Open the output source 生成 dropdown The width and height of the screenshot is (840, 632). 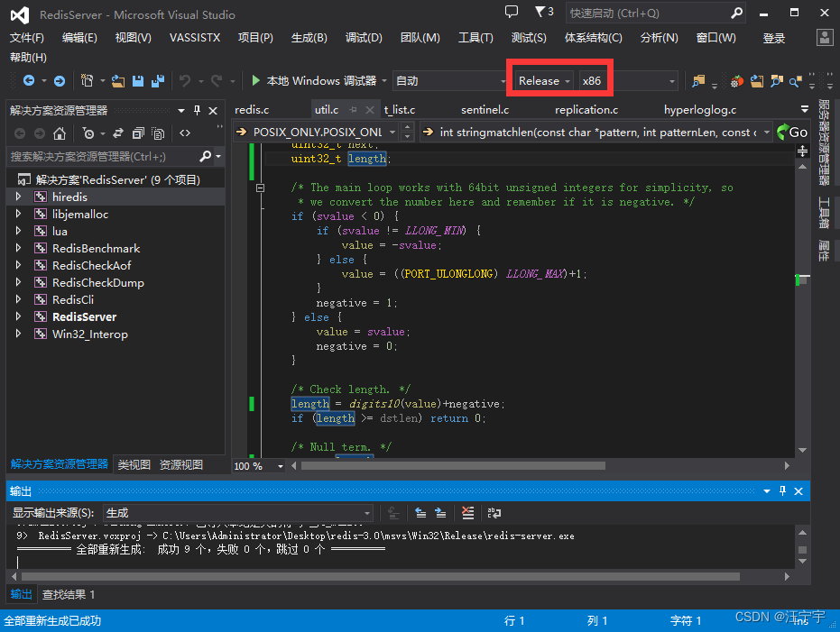[238, 513]
